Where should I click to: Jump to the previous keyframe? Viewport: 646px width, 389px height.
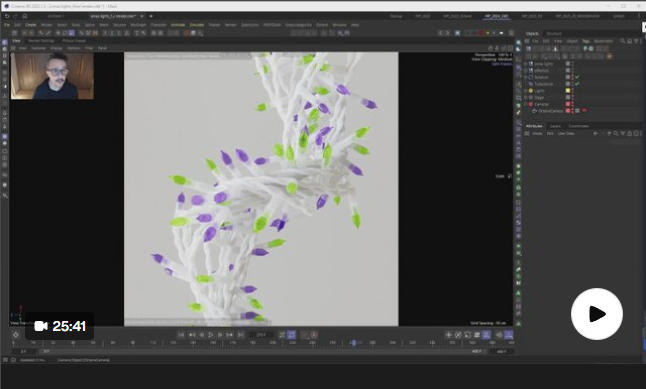[x=192, y=335]
